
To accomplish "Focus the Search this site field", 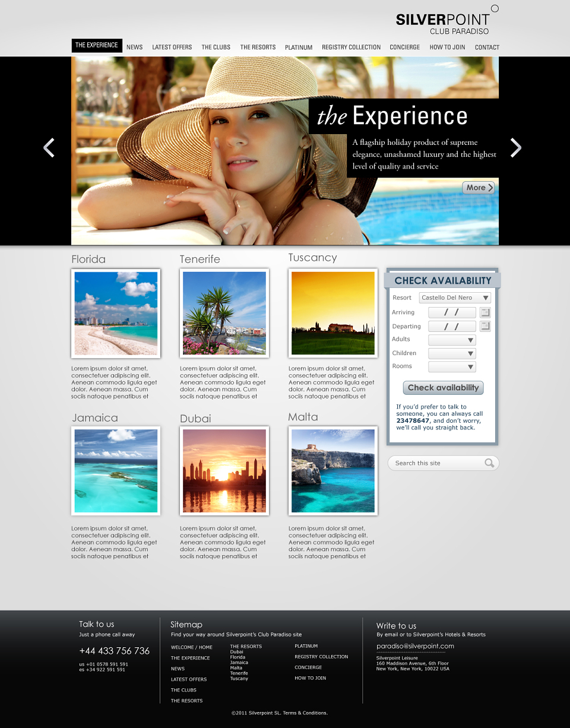I will [x=444, y=463].
